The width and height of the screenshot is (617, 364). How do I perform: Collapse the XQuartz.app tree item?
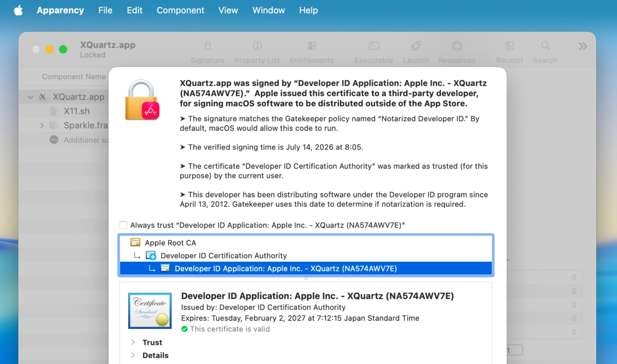coord(30,97)
